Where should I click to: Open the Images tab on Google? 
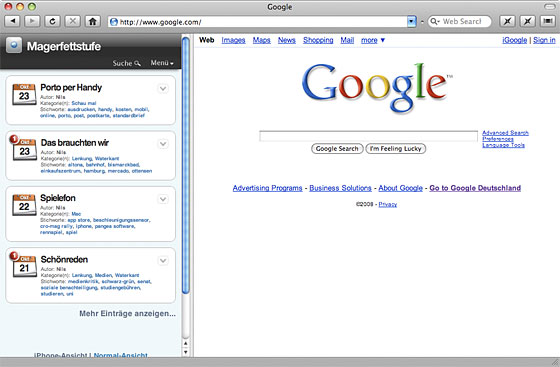[x=233, y=40]
